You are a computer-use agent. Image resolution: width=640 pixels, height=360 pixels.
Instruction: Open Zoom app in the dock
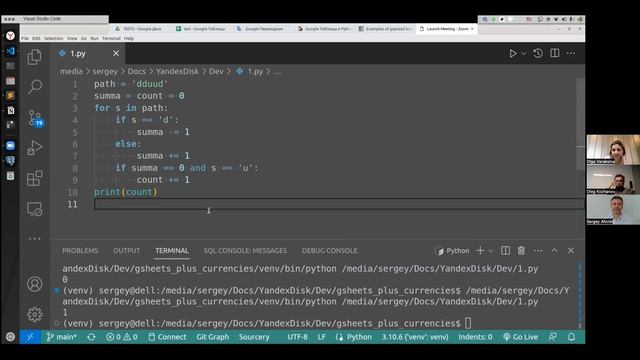point(11,146)
